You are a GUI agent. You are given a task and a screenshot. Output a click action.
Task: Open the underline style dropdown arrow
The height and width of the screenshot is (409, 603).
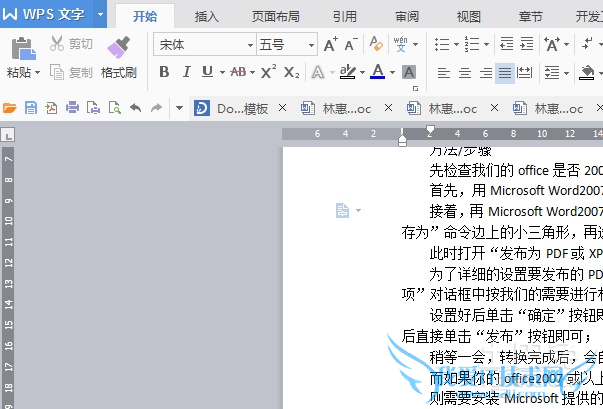222,72
